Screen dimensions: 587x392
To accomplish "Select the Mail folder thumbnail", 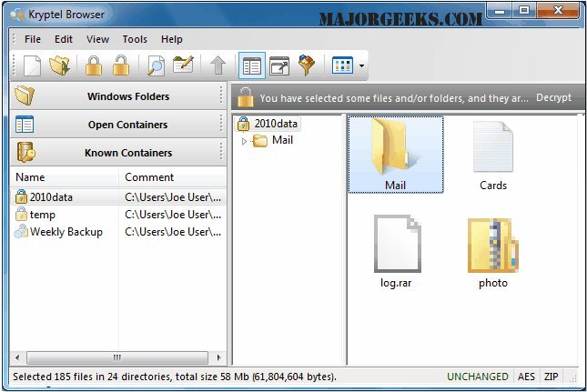I will (396, 154).
